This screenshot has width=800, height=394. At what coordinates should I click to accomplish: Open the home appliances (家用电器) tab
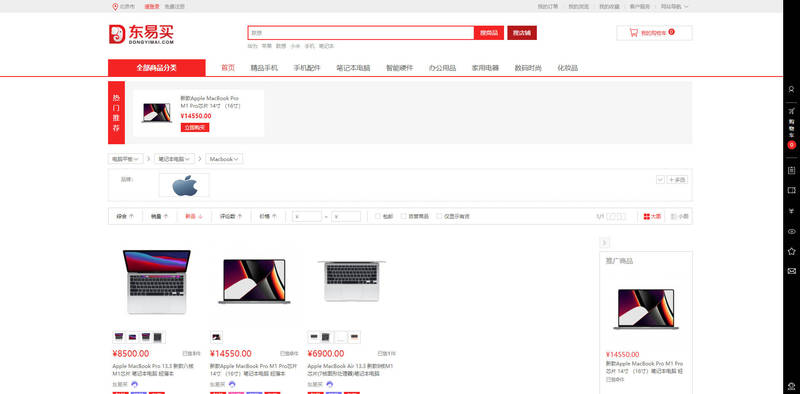tap(485, 68)
